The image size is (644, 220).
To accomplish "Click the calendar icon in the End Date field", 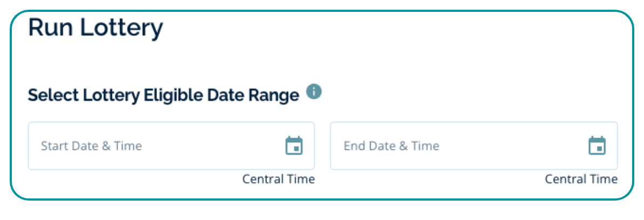I will [597, 146].
